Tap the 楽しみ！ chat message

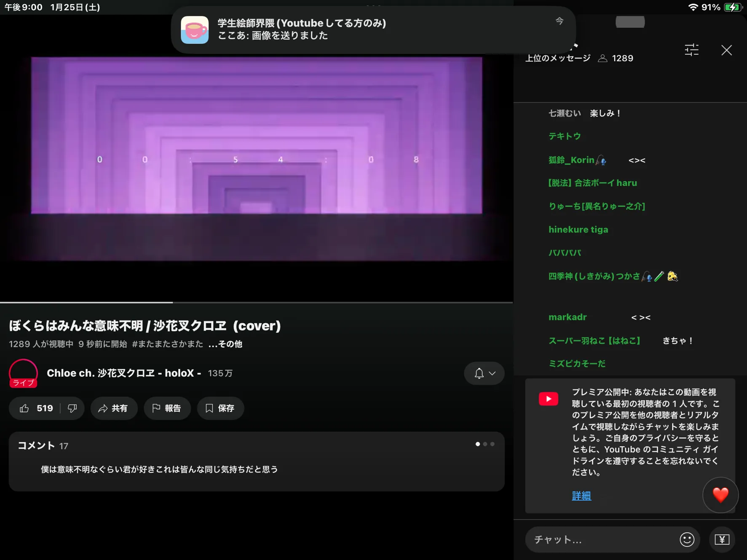pos(606,113)
